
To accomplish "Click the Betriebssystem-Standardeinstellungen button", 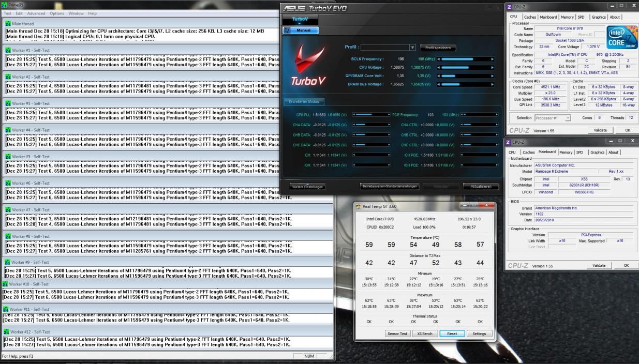I will pos(389,187).
